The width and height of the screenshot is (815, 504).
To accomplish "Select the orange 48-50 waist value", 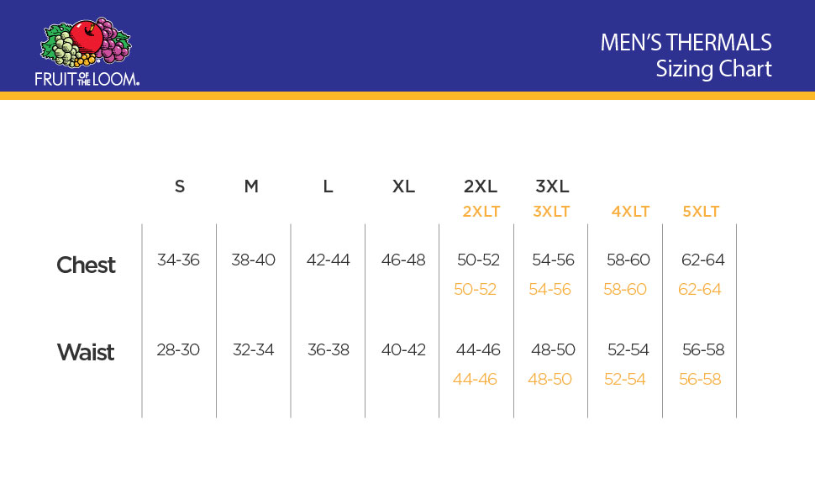I will (550, 380).
